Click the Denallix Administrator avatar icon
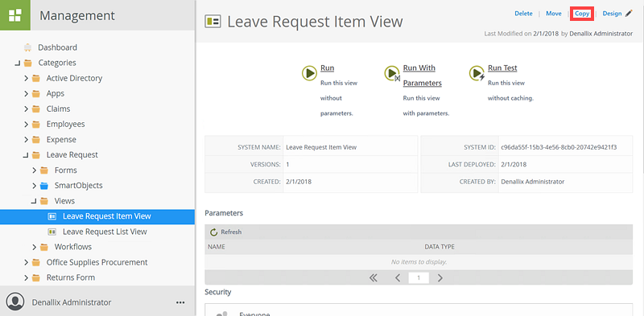This screenshot has width=644, height=316. (x=15, y=302)
